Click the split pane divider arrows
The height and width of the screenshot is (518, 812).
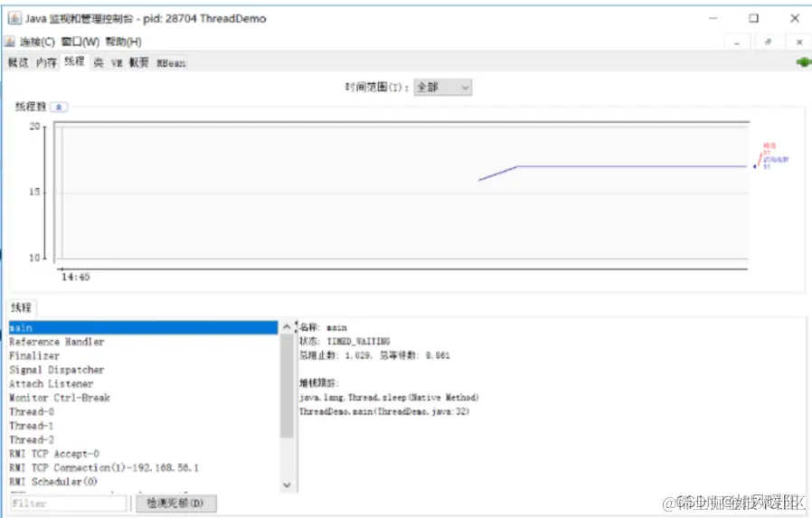[297, 327]
